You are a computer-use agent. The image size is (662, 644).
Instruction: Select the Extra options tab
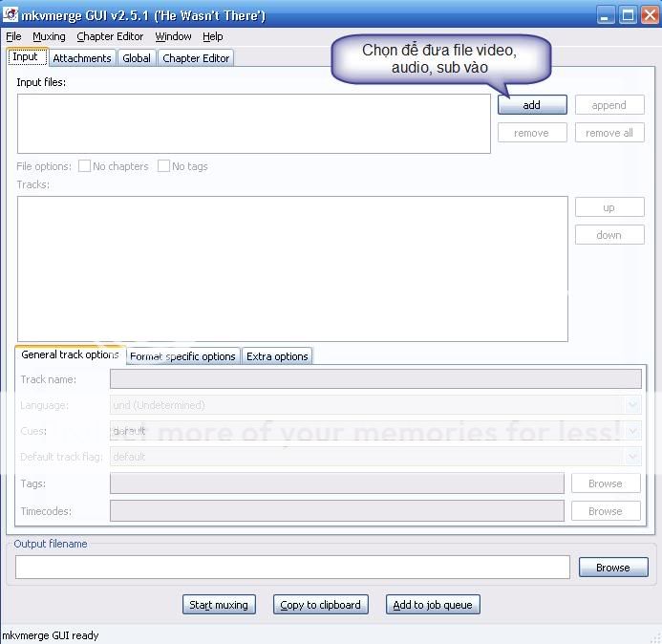click(x=277, y=356)
